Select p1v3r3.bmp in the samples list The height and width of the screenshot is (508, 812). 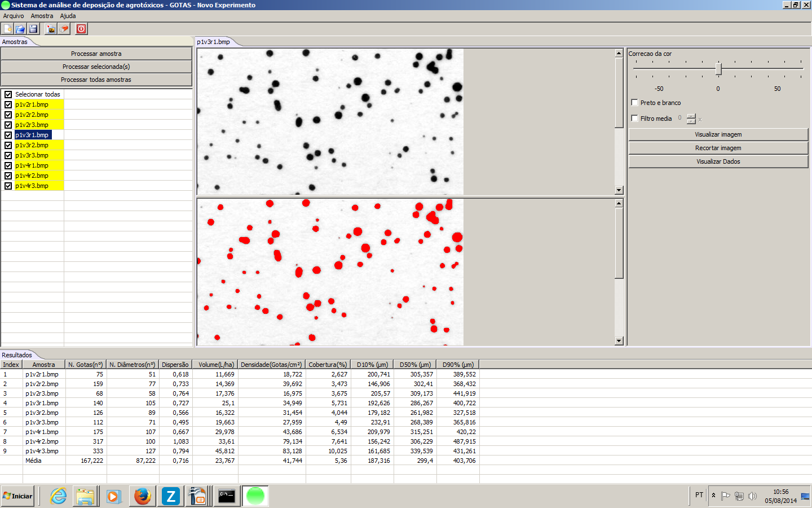(32, 155)
